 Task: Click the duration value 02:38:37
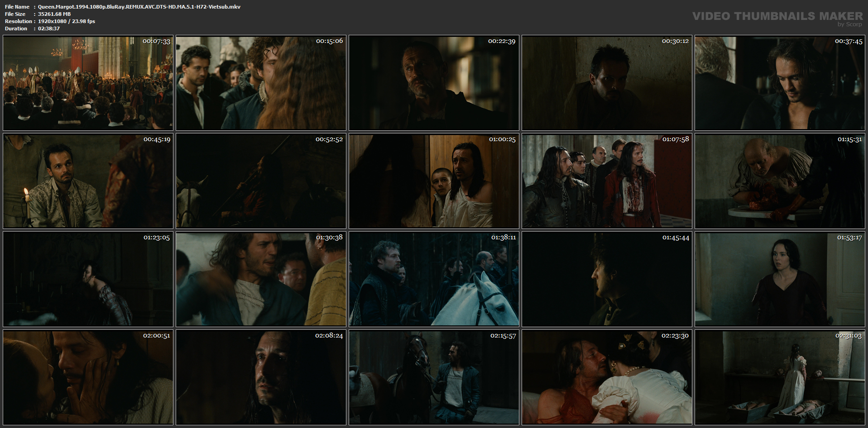click(49, 29)
